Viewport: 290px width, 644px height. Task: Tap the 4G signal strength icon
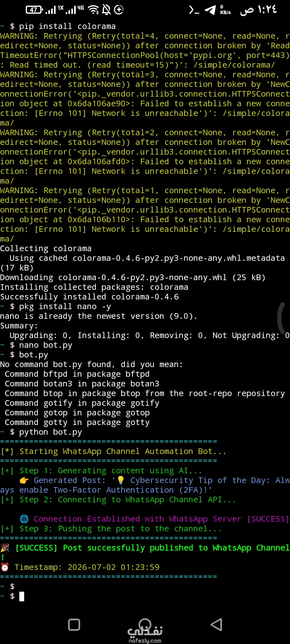75,10
